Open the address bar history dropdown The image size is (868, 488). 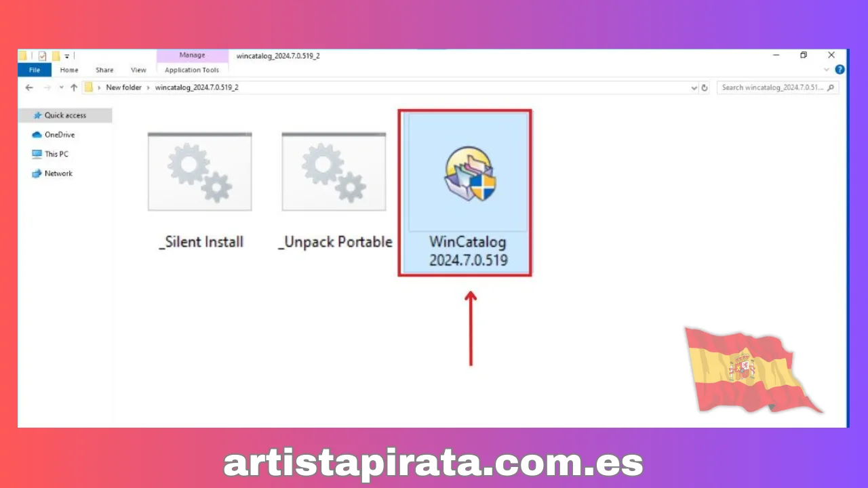coord(694,87)
